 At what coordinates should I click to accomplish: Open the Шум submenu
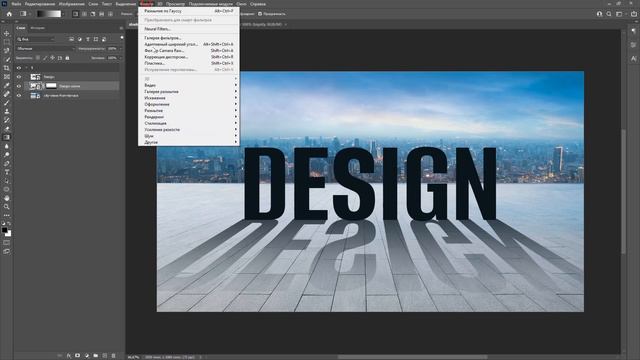189,136
